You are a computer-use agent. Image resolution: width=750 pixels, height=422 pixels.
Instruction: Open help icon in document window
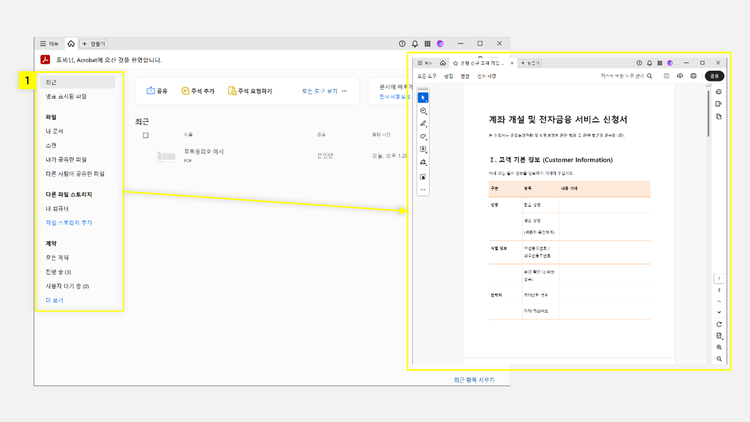(x=639, y=63)
